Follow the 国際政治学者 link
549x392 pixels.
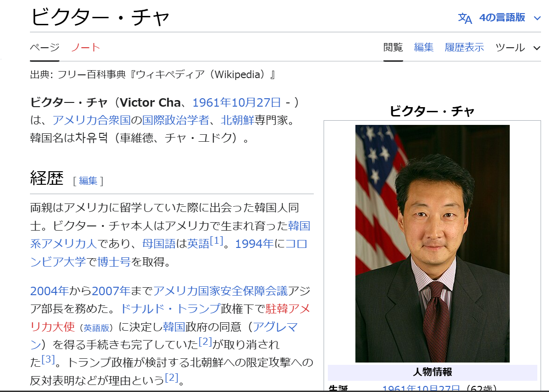pyautogui.click(x=175, y=120)
